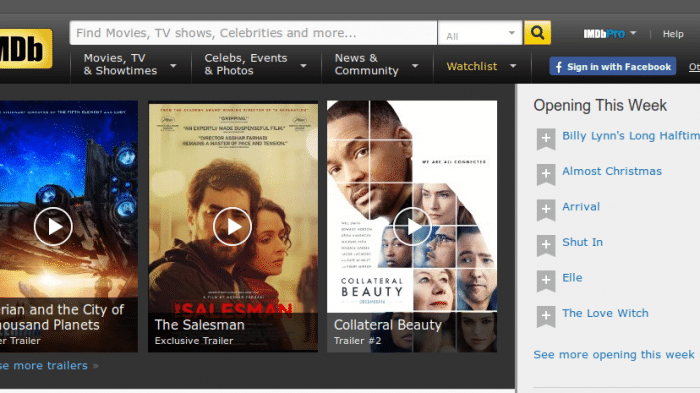700x393 pixels.
Task: Open News & Community menu
Action: [x=367, y=64]
